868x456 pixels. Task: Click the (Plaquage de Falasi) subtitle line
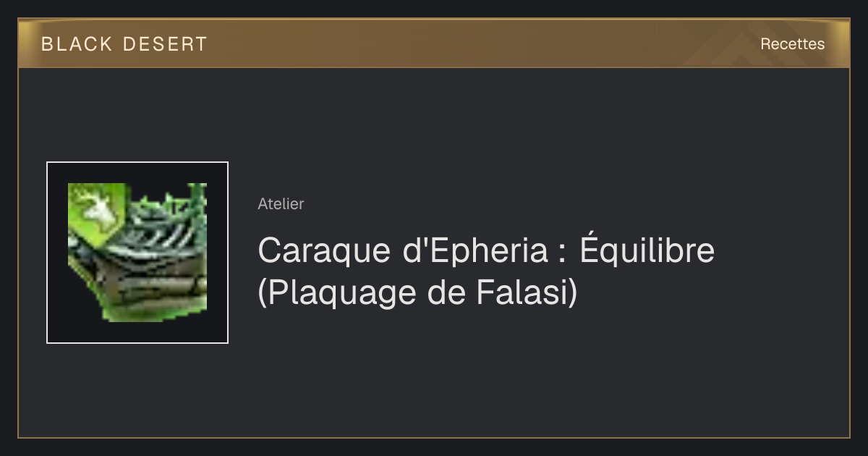pos(418,292)
